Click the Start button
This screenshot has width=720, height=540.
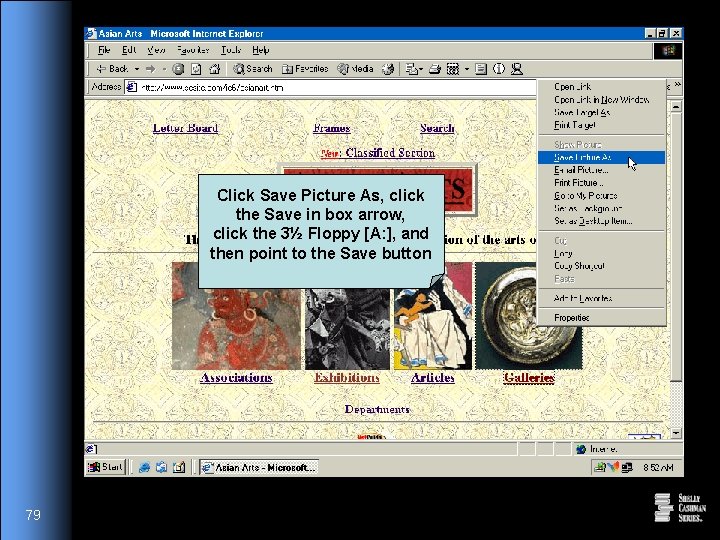[x=106, y=467]
